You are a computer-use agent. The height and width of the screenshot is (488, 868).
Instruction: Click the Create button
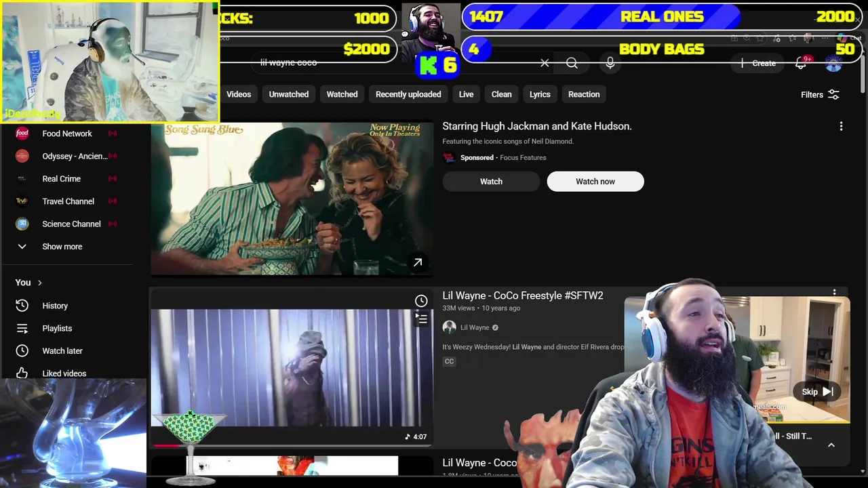759,63
